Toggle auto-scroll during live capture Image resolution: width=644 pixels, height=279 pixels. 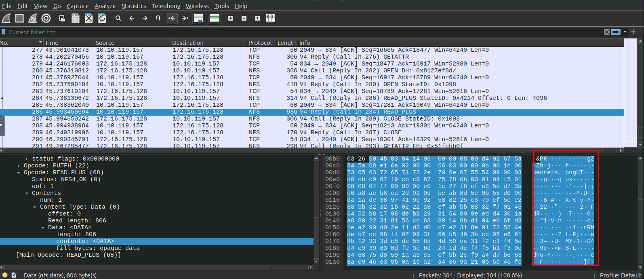[198, 18]
